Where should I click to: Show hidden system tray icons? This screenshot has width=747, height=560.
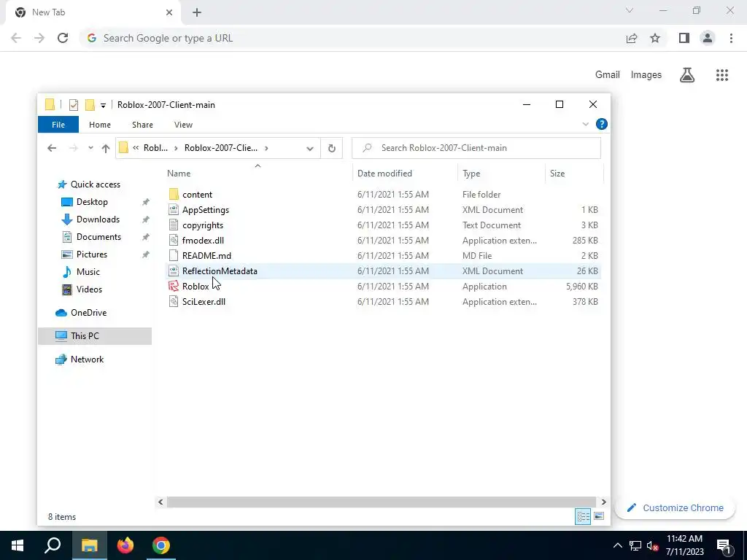point(617,545)
